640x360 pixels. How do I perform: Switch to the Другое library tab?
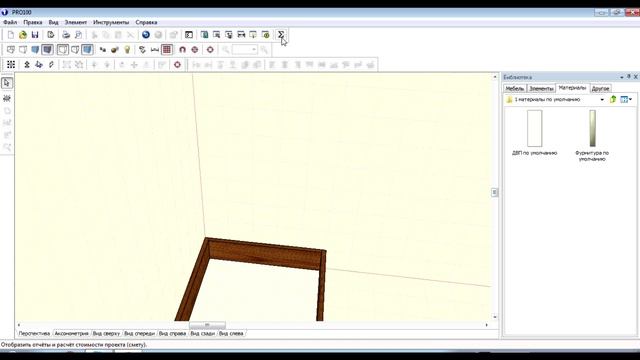(x=600, y=89)
